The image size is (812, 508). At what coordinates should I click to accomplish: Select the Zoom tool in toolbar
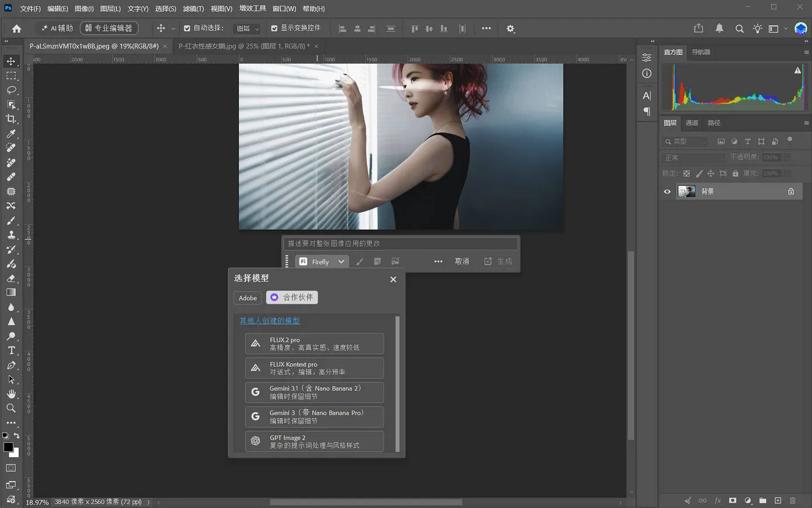coord(11,408)
